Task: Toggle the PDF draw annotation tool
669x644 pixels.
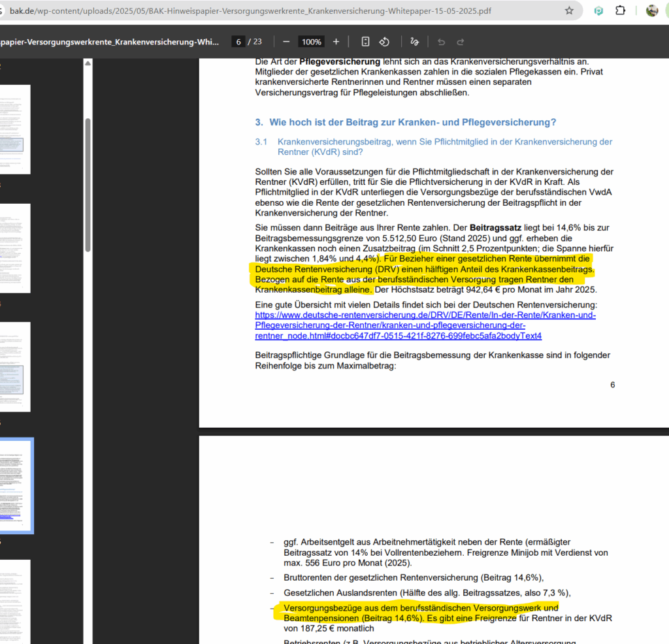Action: coord(414,42)
